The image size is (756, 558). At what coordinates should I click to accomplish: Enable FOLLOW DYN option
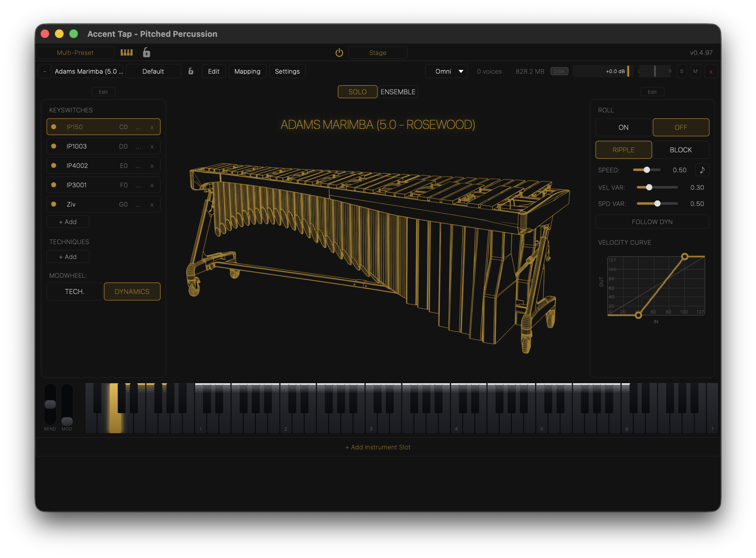pos(652,222)
